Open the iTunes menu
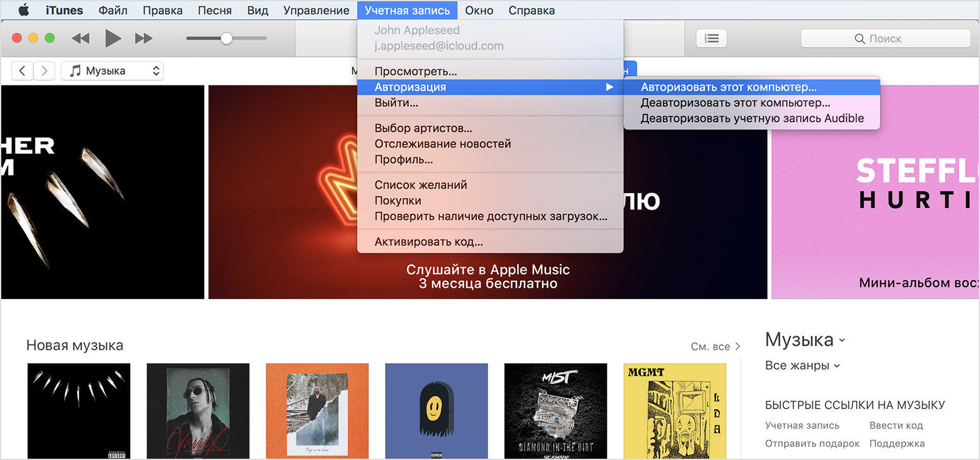Image resolution: width=980 pixels, height=460 pixels. click(x=65, y=10)
